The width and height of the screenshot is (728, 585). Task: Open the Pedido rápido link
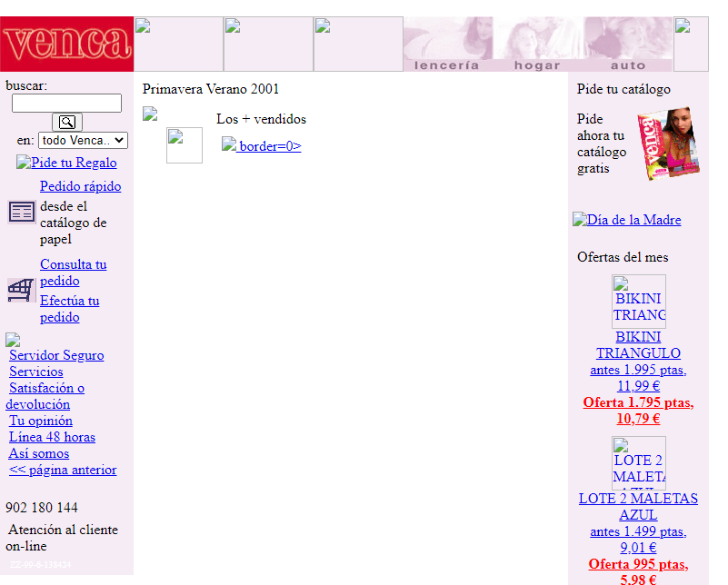click(80, 186)
